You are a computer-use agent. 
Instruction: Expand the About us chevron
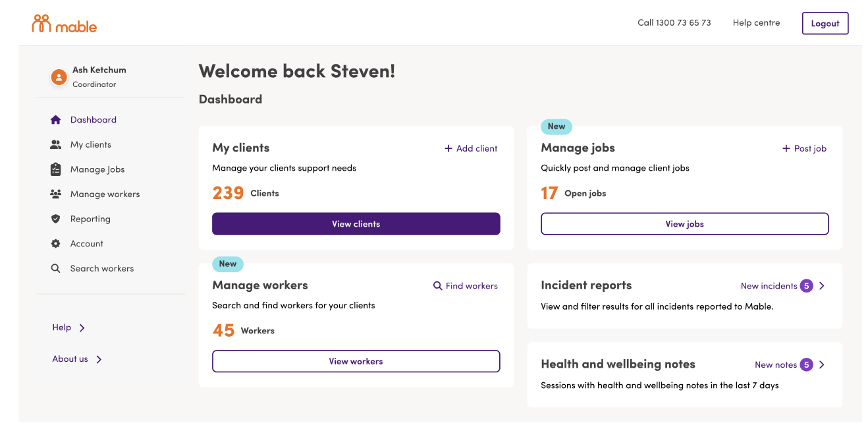pos(99,360)
